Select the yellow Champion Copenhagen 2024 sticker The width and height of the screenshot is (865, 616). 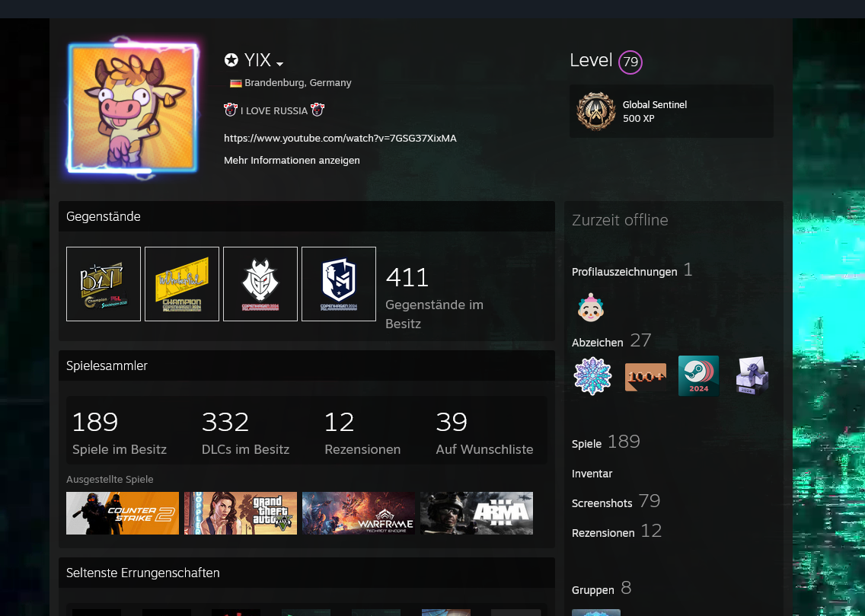pyautogui.click(x=182, y=284)
